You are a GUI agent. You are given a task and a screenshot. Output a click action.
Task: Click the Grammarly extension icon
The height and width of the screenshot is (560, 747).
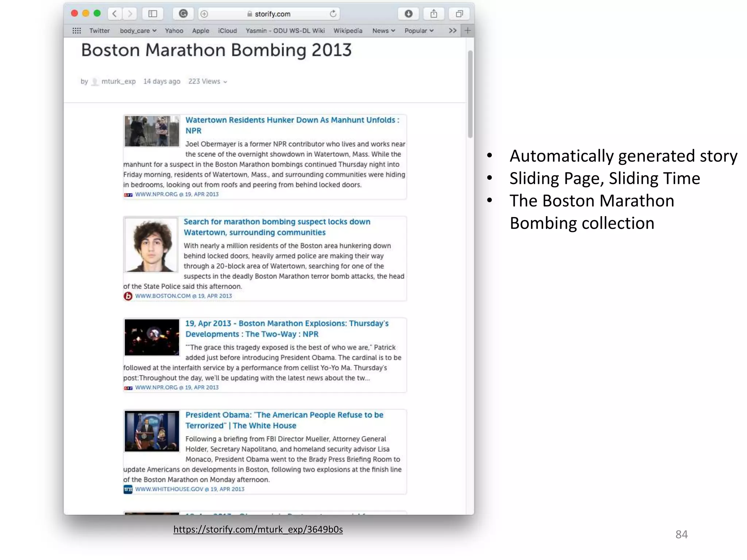tap(183, 14)
